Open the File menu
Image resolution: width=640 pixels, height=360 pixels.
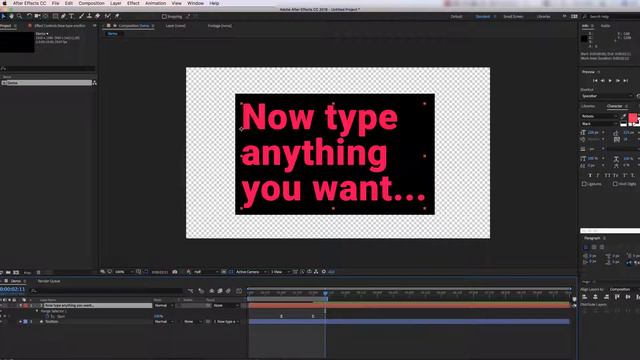click(56, 3)
